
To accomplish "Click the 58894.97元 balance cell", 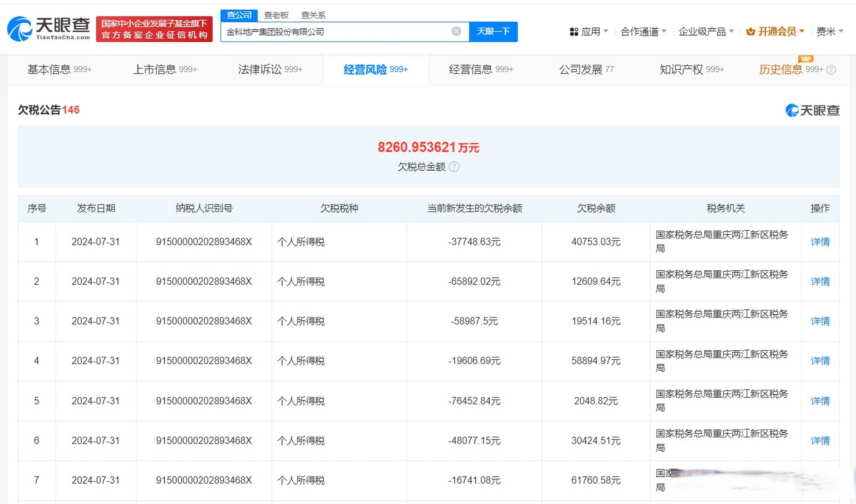I will [596, 361].
